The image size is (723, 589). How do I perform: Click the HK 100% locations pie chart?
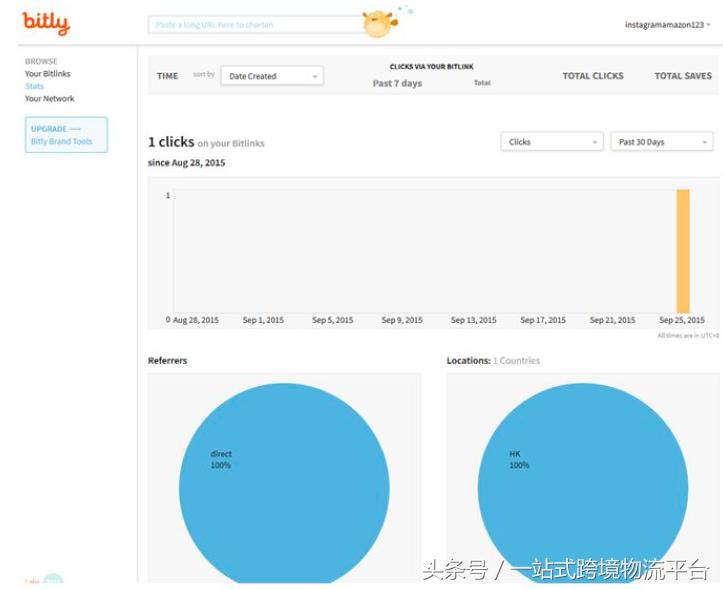(x=583, y=482)
